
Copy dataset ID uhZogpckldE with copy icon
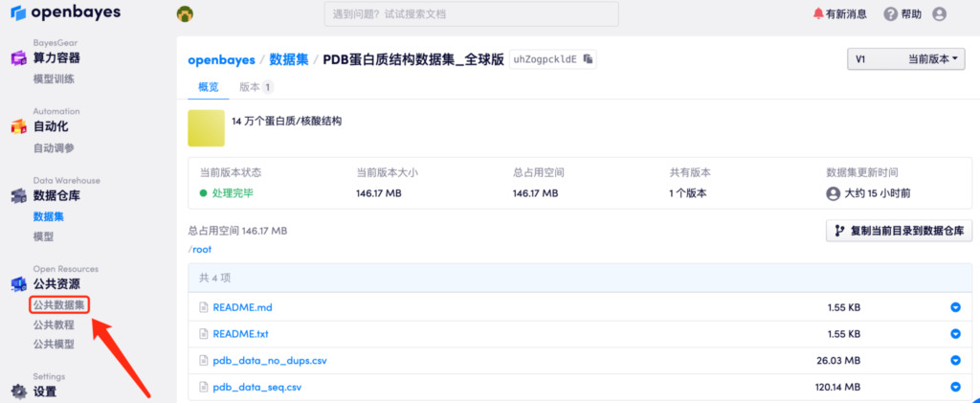point(588,59)
